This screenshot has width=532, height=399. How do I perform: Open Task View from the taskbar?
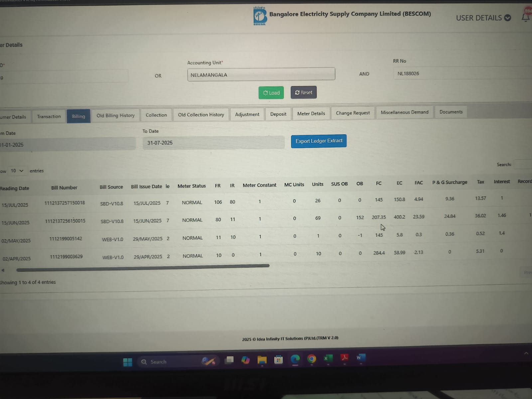coord(229,360)
